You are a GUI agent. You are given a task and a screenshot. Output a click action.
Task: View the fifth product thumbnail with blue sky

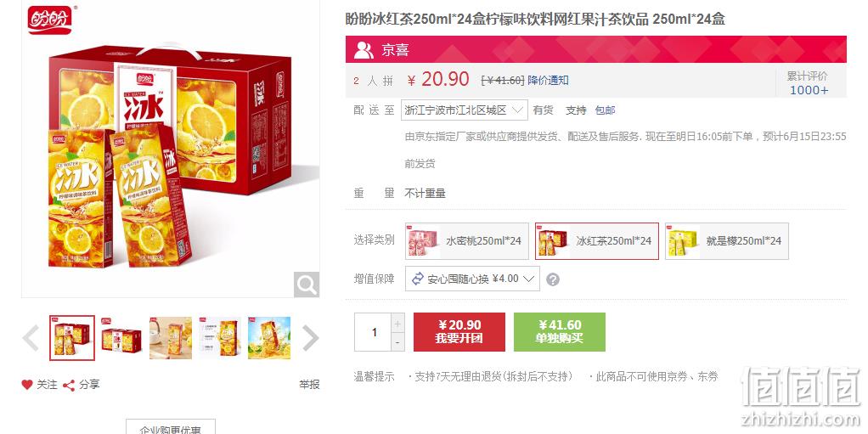click(x=268, y=338)
